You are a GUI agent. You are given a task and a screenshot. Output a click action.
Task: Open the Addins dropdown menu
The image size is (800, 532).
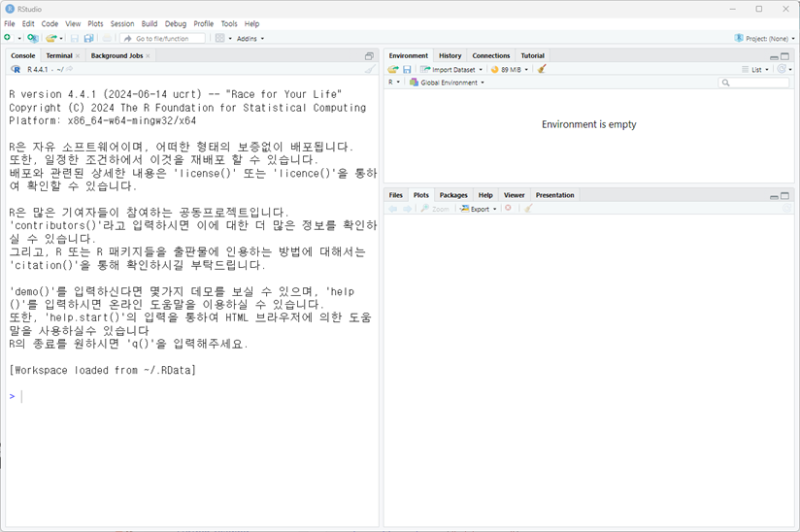tap(250, 38)
